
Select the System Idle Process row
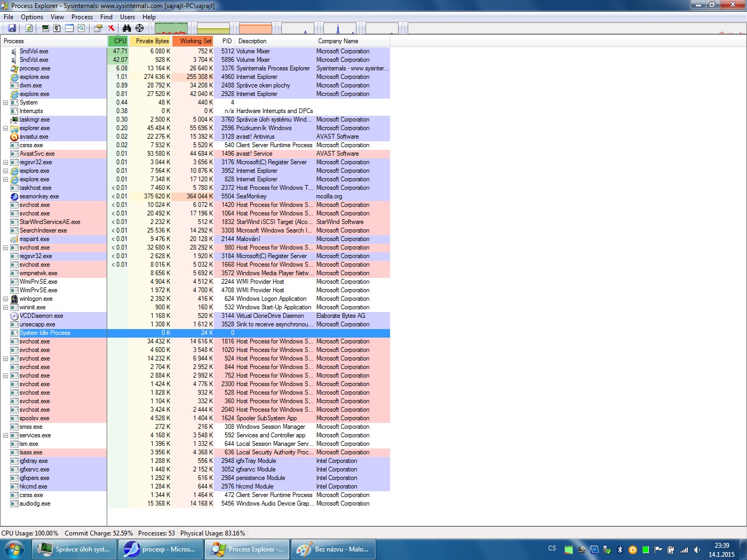[x=195, y=333]
